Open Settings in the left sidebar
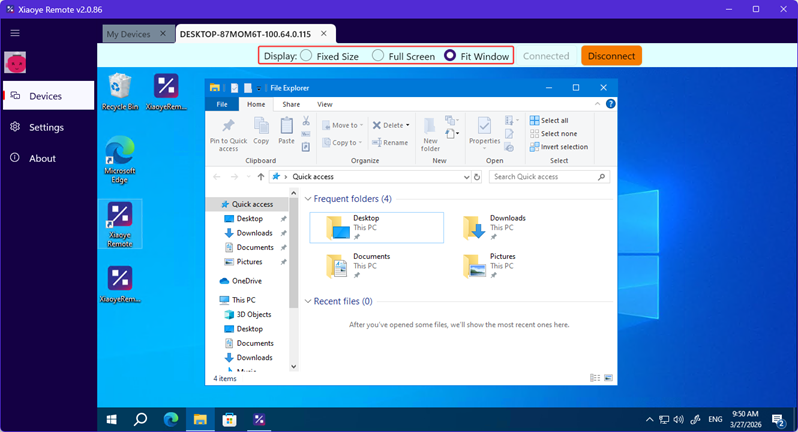 (46, 127)
